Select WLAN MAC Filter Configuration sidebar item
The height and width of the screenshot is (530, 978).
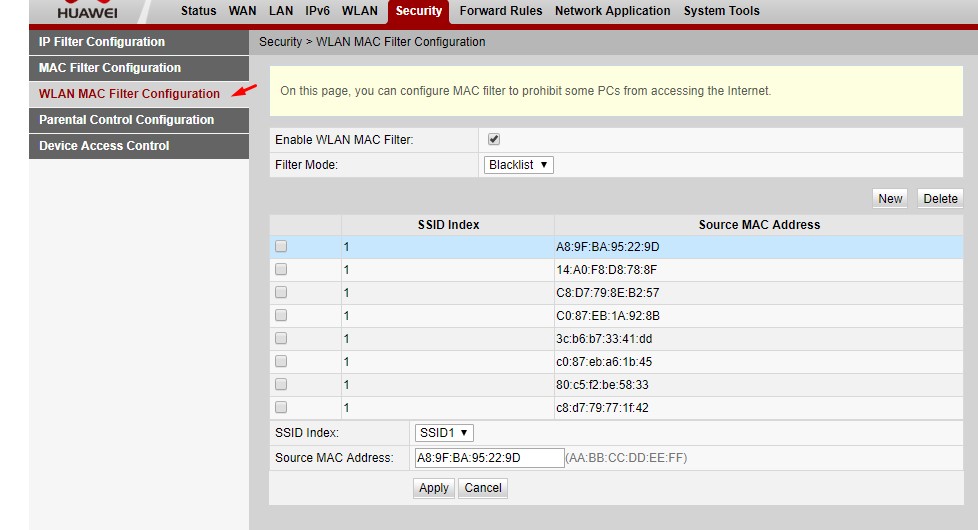pyautogui.click(x=139, y=94)
